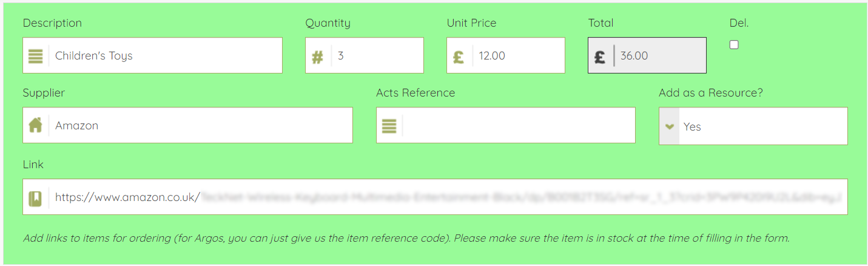Click the Add as a Resource? label
The height and width of the screenshot is (266, 868).
point(710,93)
